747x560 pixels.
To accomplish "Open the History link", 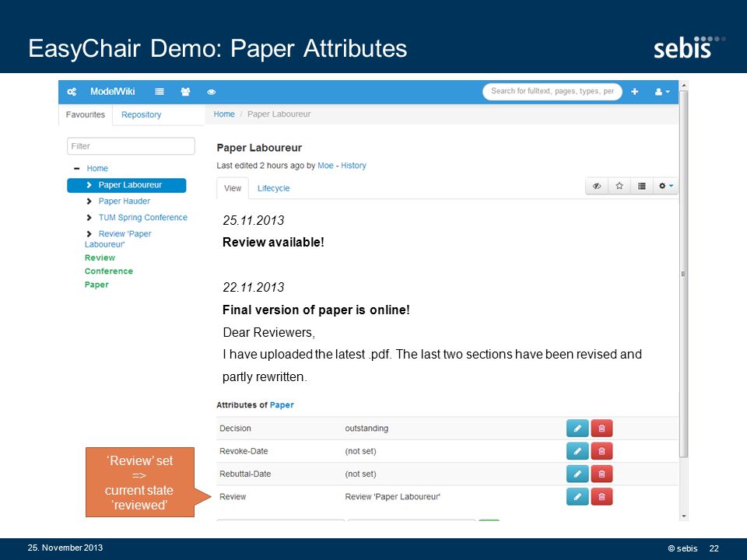I will point(353,166).
